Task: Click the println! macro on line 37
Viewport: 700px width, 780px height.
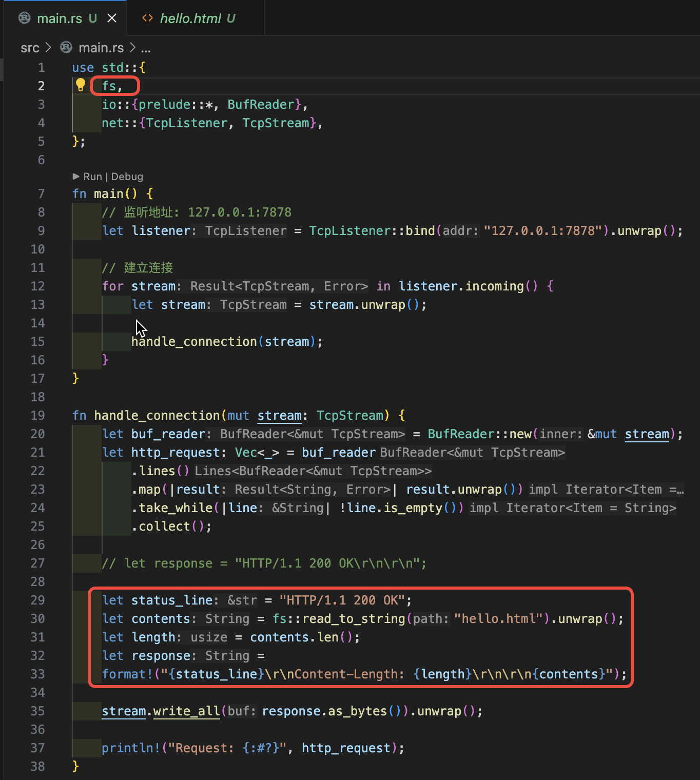Action: (131, 748)
